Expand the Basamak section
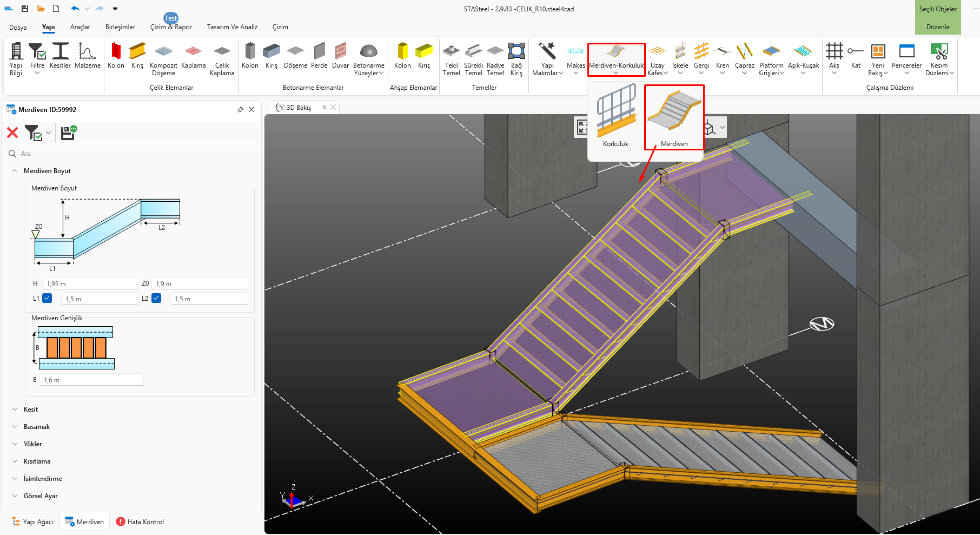This screenshot has height=535, width=980. [36, 427]
